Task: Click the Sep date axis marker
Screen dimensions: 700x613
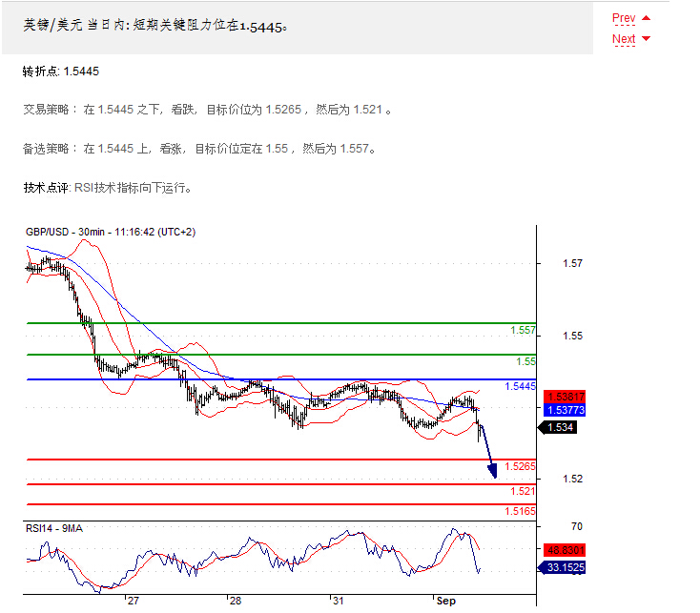Action: point(446,601)
